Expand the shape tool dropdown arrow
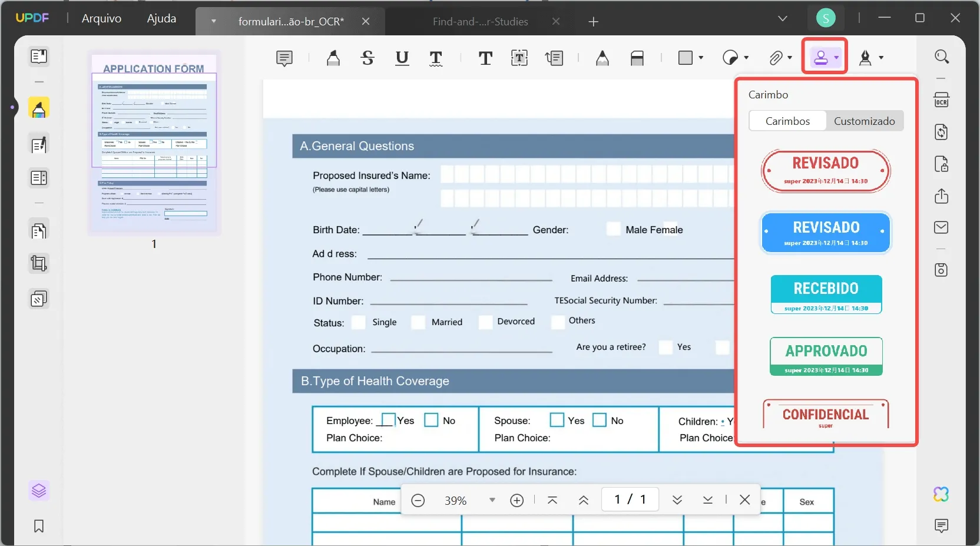This screenshot has width=980, height=546. [x=700, y=58]
